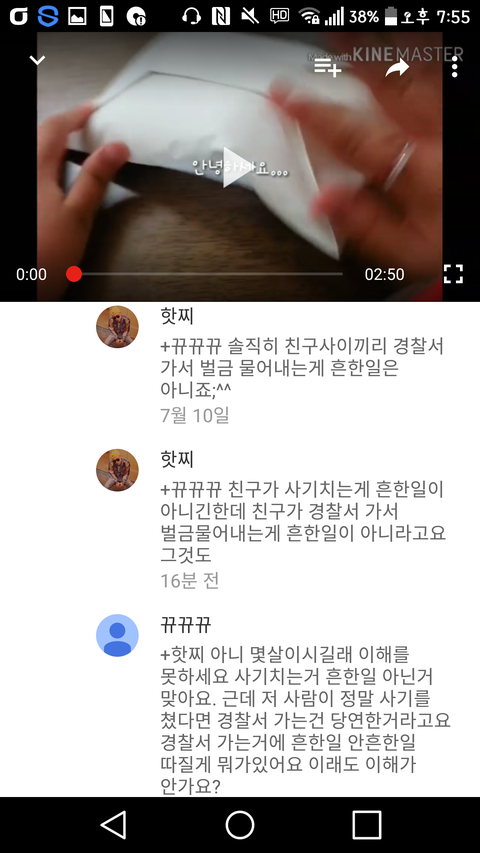
Task: Open the three-dot video options menu
Action: (x=454, y=67)
